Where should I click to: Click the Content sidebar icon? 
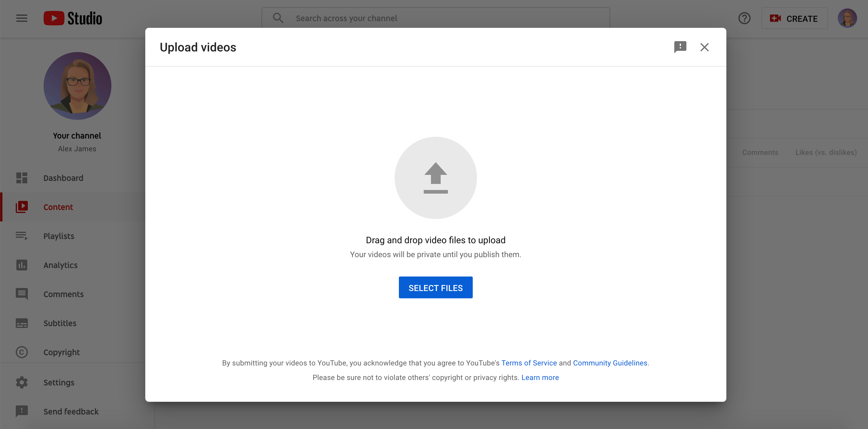21,206
